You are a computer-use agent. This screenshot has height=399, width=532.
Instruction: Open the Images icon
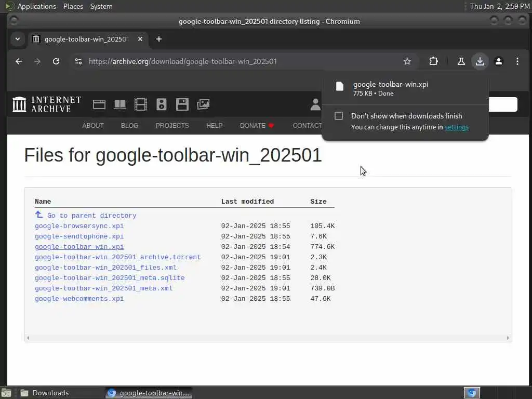point(203,104)
